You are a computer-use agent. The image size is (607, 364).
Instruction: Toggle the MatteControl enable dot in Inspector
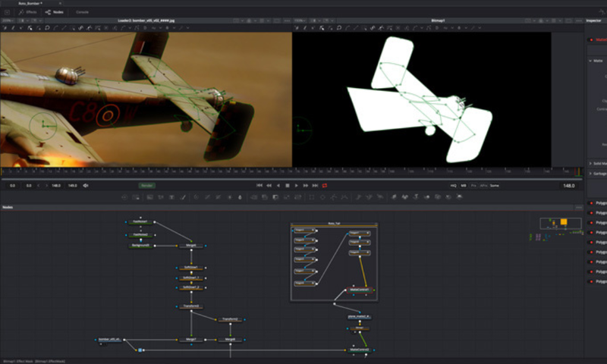coord(591,40)
